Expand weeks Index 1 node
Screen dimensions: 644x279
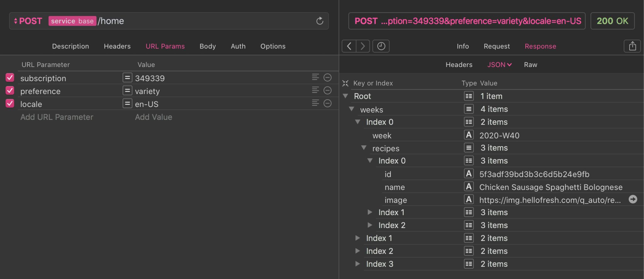point(358,238)
